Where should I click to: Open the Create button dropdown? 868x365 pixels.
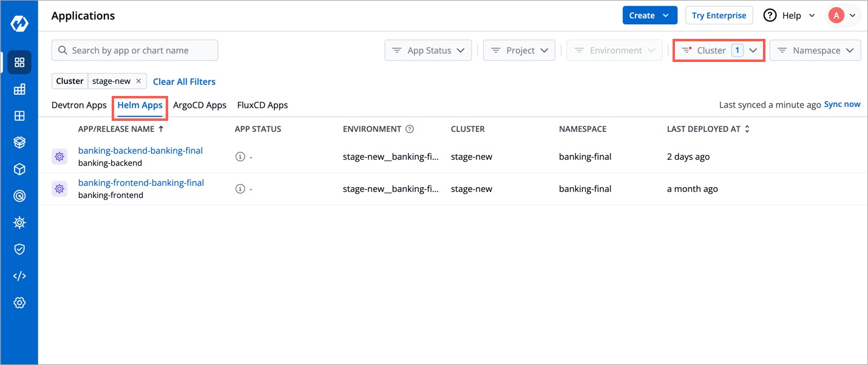[x=649, y=15]
